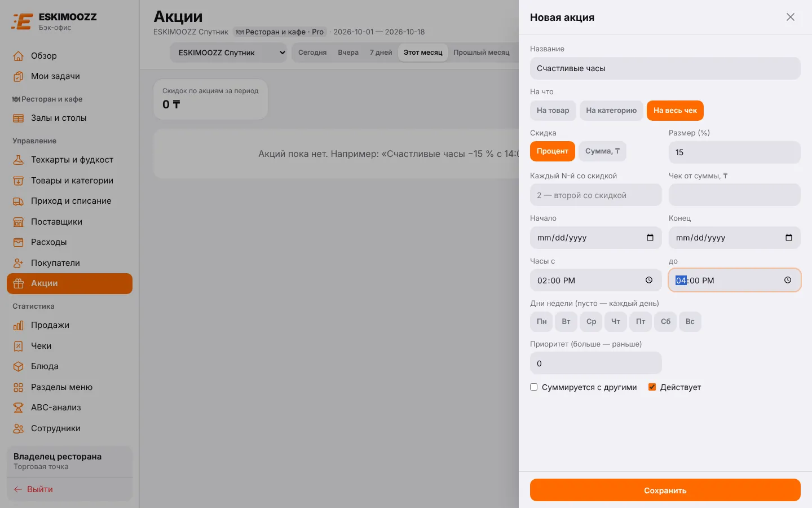Click the Приход и списание truck icon
The width and height of the screenshot is (812, 508).
point(19,201)
